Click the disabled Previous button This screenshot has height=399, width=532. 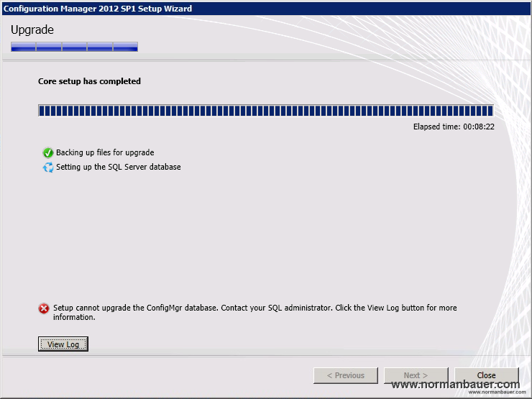345,375
